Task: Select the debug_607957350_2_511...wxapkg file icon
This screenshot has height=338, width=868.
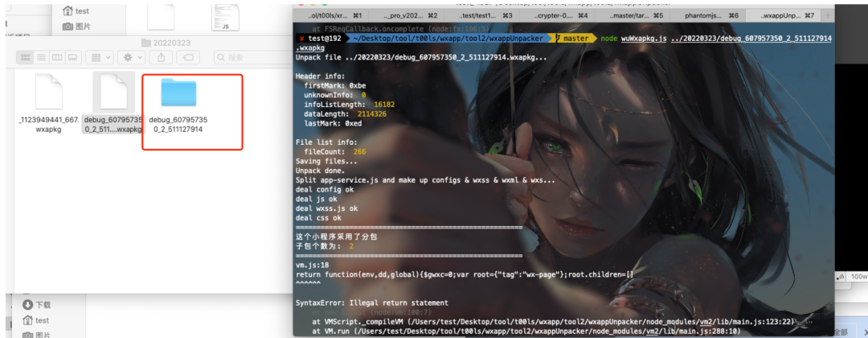Action: pos(113,92)
